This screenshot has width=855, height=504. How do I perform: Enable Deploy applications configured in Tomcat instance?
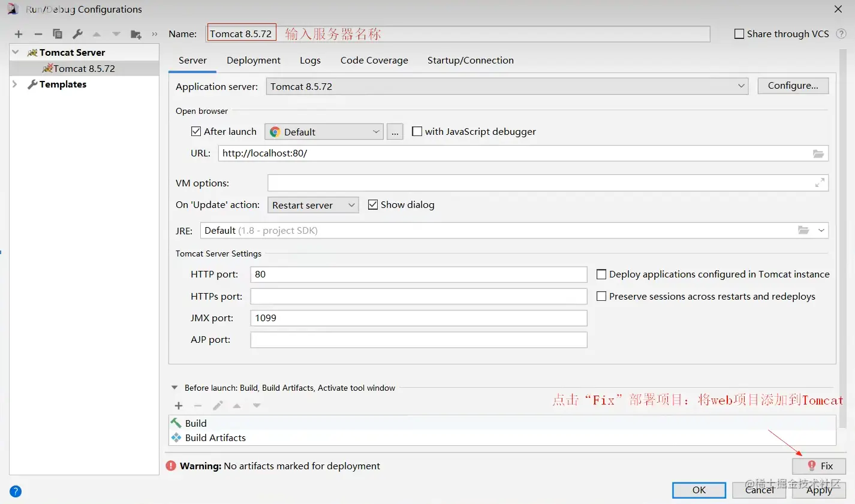[x=601, y=274]
